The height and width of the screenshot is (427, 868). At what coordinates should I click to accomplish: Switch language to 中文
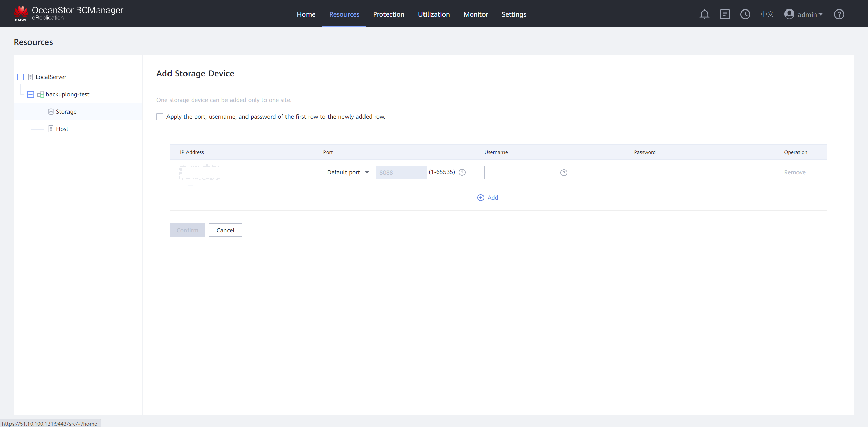767,14
